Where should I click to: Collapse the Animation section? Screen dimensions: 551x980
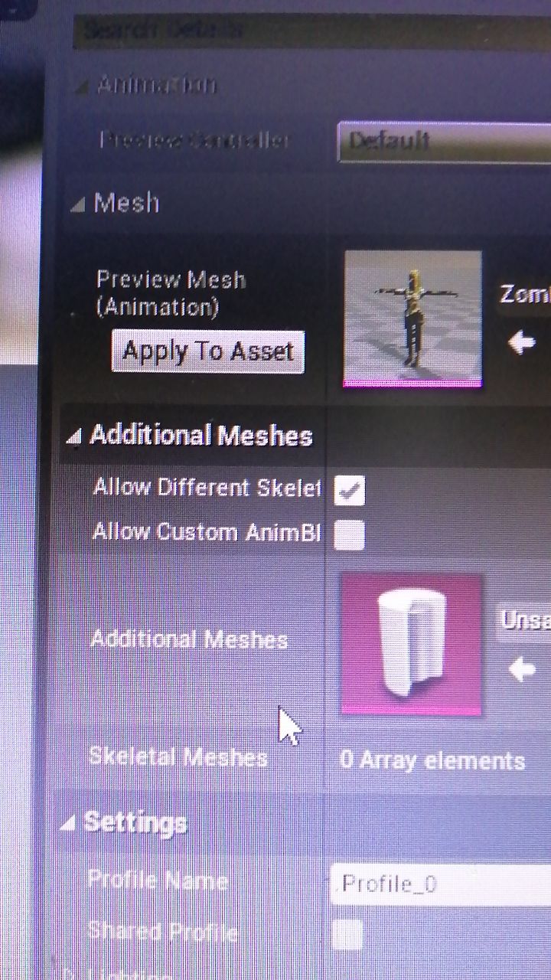tap(82, 86)
